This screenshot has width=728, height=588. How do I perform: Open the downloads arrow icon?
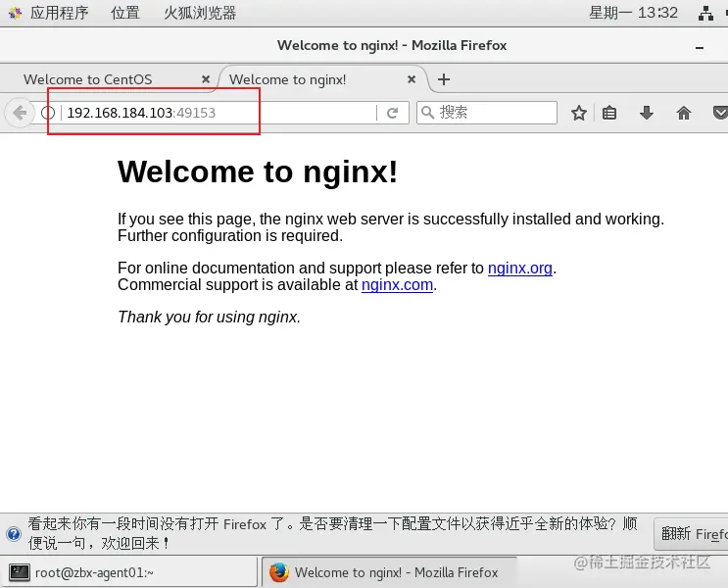click(x=647, y=113)
